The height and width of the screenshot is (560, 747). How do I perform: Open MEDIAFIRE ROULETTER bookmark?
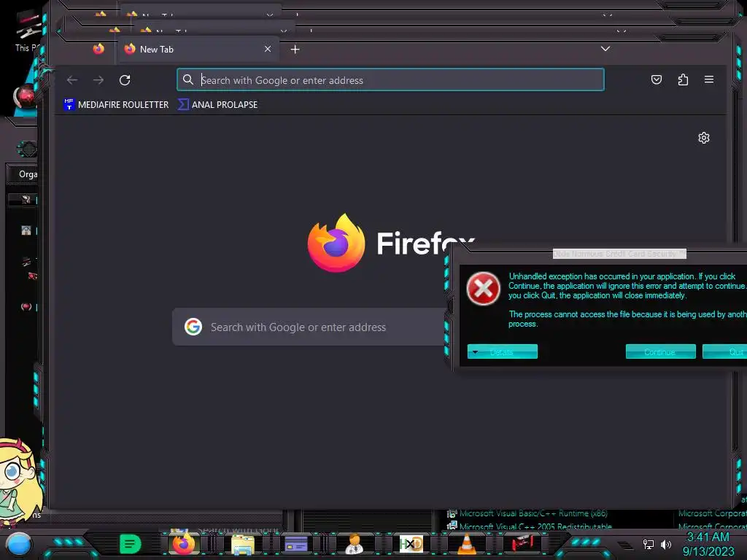(116, 105)
